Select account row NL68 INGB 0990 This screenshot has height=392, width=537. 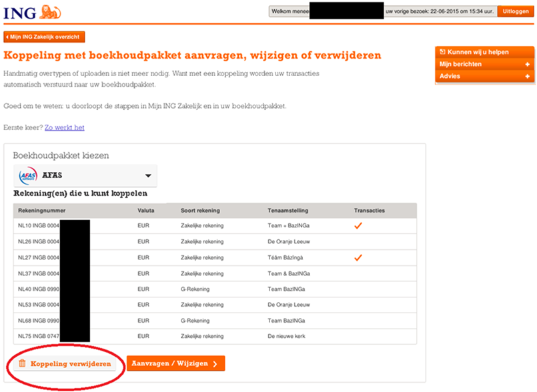[215, 321]
